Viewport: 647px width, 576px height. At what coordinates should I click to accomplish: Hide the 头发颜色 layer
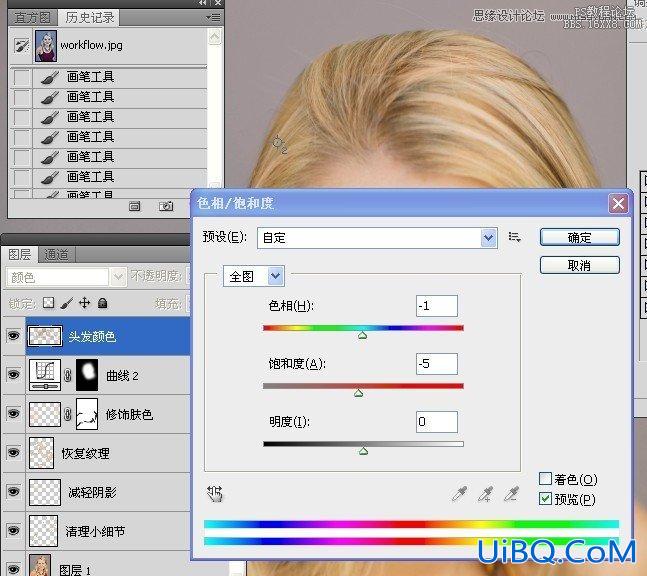pos(14,335)
